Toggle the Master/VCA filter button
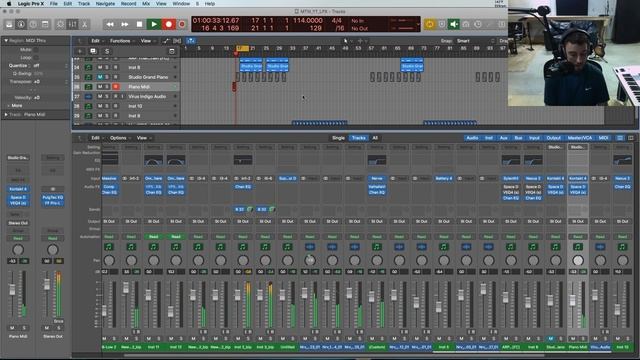640x360 pixels. coord(580,138)
